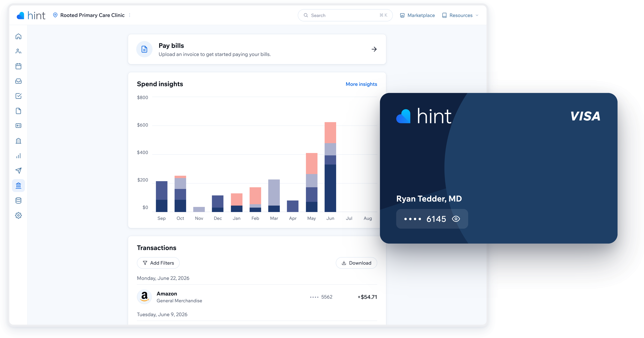Open the ID card icon in sidebar
The image size is (644, 338).
coord(18,126)
